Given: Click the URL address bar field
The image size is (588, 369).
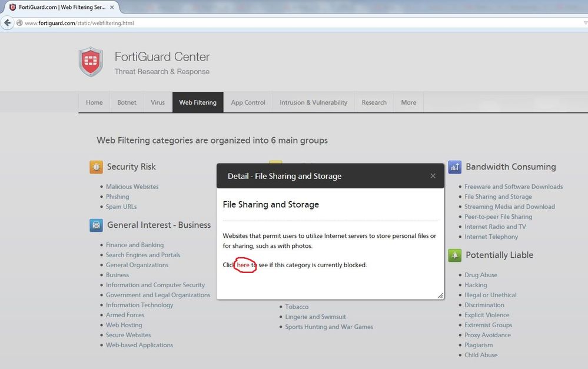Looking at the screenshot, I should [x=300, y=23].
